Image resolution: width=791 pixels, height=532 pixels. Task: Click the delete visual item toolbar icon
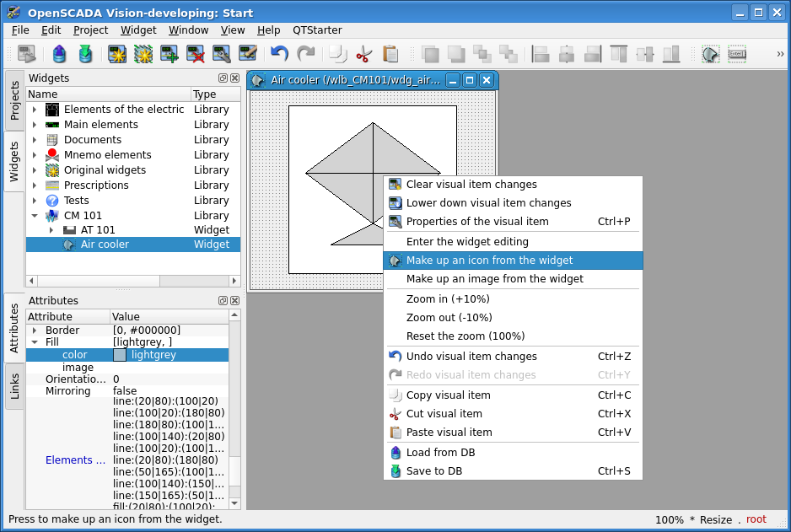[x=196, y=55]
